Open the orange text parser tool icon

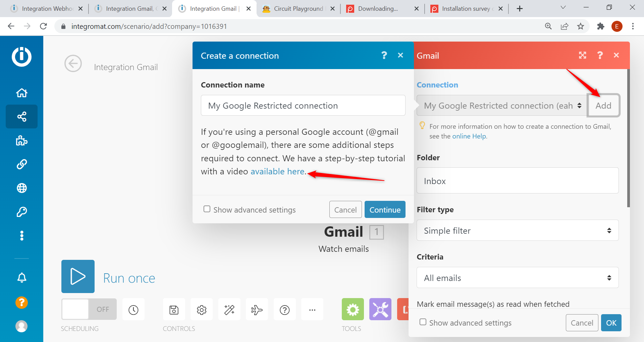click(403, 309)
